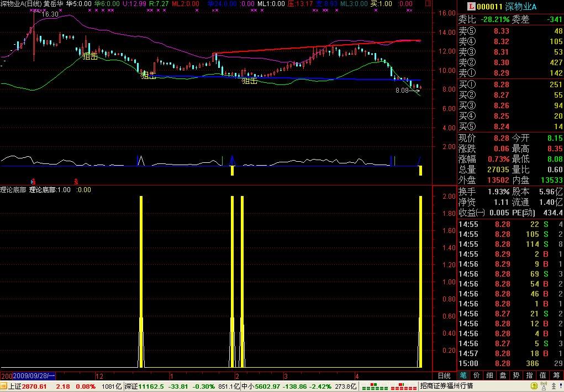Click the 量比 value 0.60

(555, 169)
